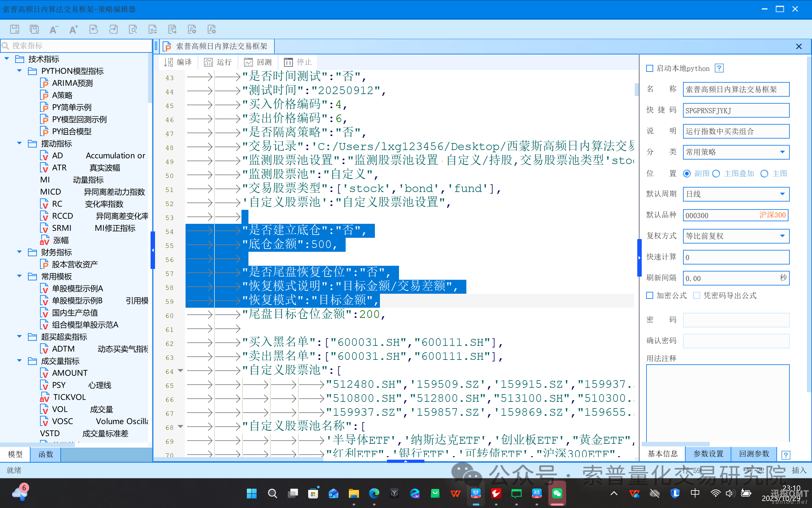This screenshot has width=812, height=508.
Task: Click the find and replace toolbar icon
Action: [x=153, y=29]
